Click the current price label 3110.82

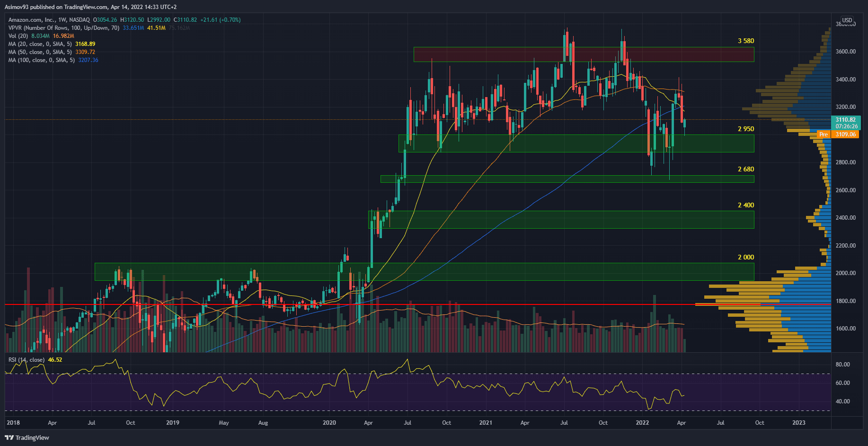(845, 120)
